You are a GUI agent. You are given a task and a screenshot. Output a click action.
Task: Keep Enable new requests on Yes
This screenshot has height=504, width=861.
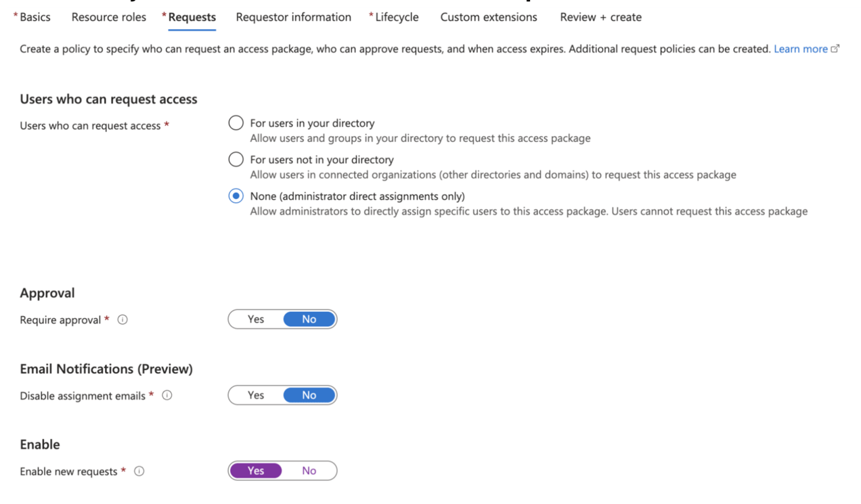[256, 470]
